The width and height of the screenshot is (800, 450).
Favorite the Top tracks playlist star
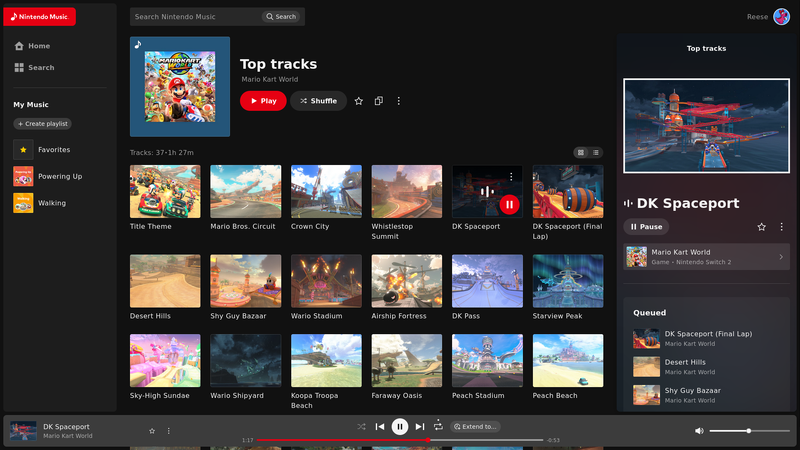(x=359, y=101)
